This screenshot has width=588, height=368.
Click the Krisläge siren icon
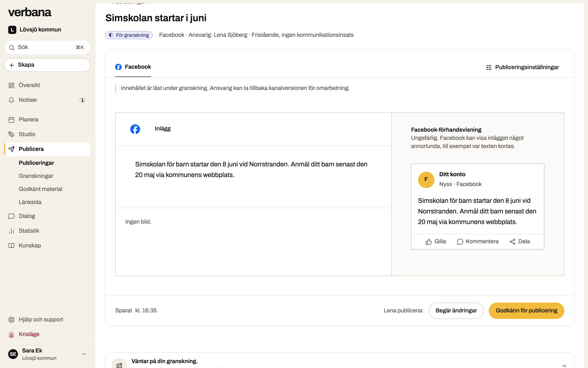click(x=11, y=334)
